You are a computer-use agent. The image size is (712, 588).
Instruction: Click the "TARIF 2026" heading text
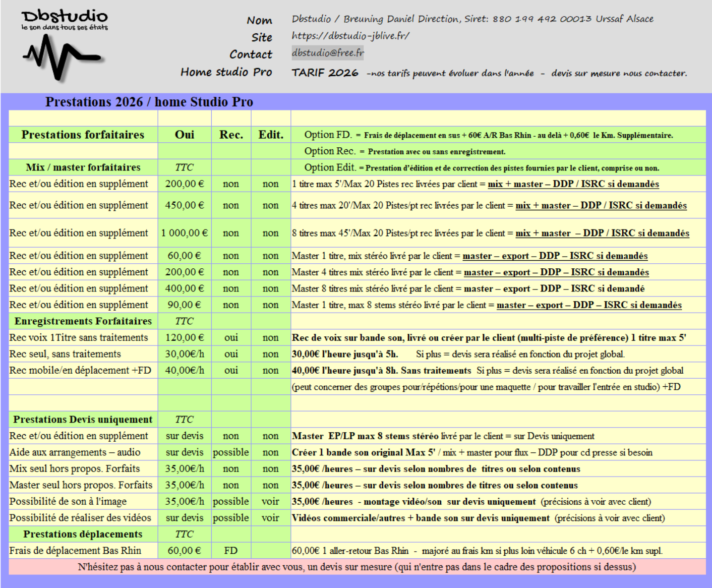tap(325, 73)
